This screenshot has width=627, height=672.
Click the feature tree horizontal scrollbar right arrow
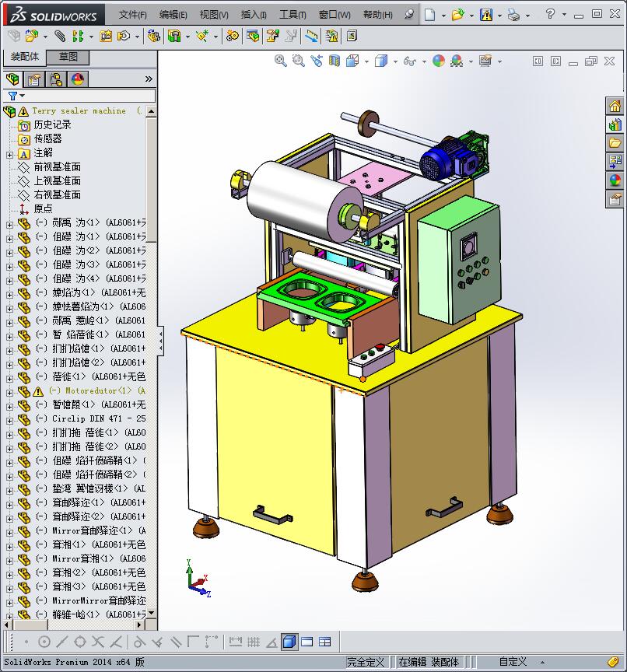[x=138, y=625]
